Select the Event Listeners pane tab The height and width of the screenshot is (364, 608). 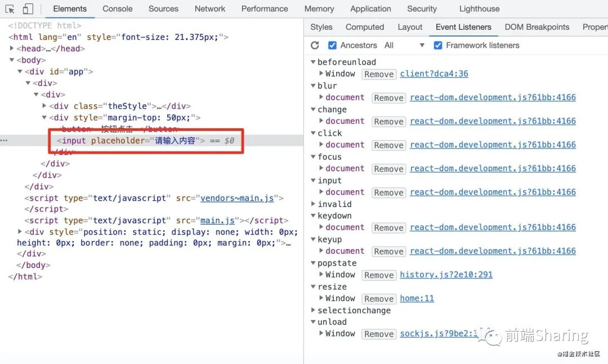click(463, 27)
